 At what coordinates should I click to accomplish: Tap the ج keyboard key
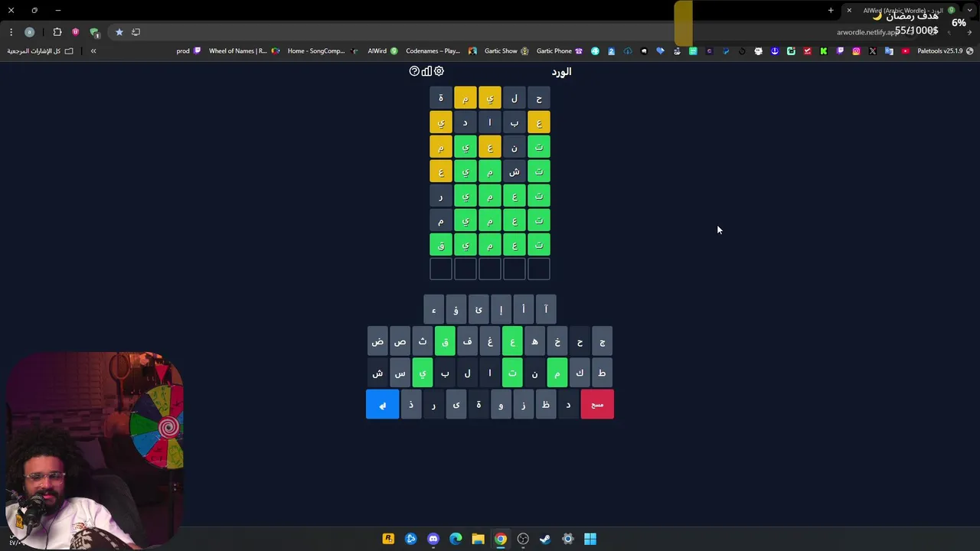(602, 341)
